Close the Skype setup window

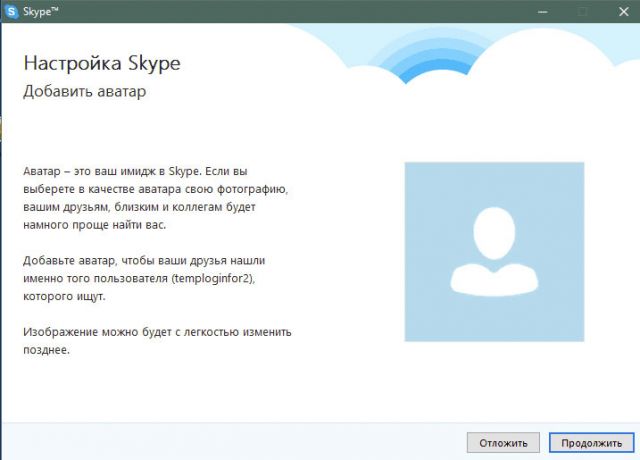623,12
